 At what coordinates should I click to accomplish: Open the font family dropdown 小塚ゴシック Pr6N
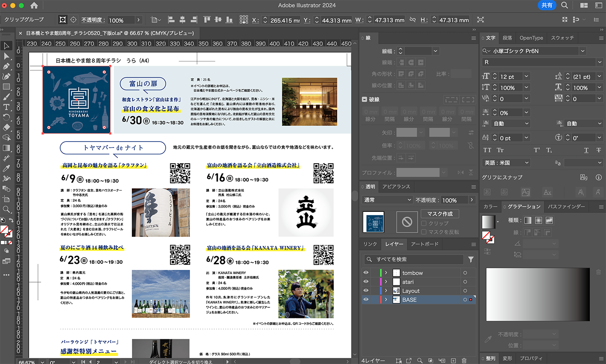583,51
